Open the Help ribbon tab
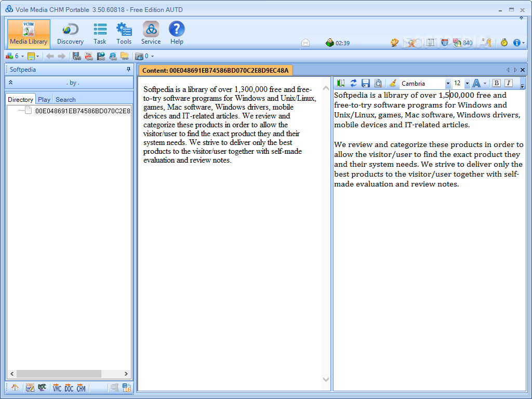The height and width of the screenshot is (399, 532). [177, 34]
